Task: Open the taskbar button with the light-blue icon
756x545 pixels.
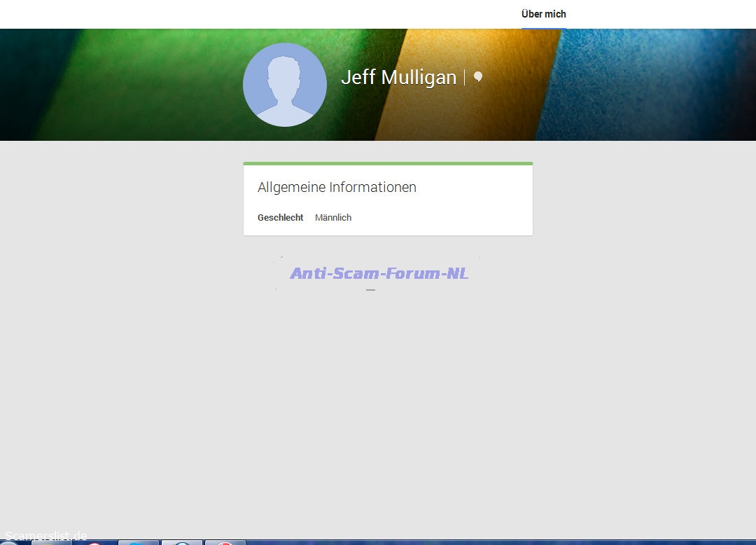Action: [x=139, y=543]
